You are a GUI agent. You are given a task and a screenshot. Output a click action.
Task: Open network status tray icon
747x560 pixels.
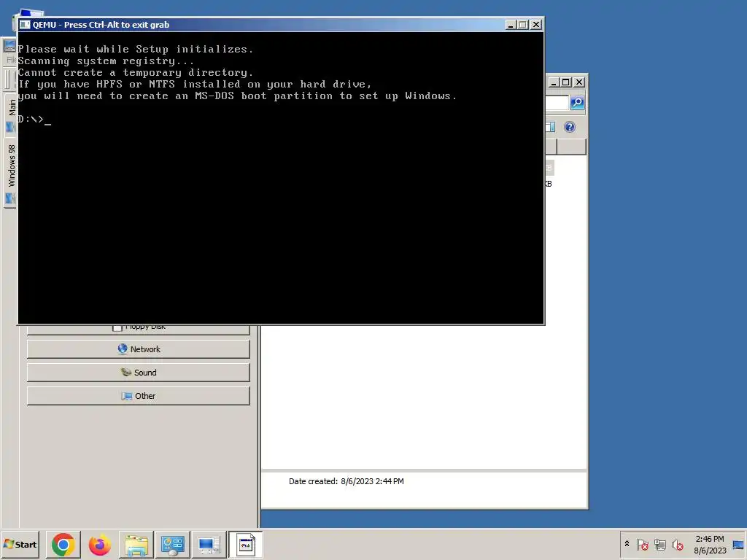[659, 544]
